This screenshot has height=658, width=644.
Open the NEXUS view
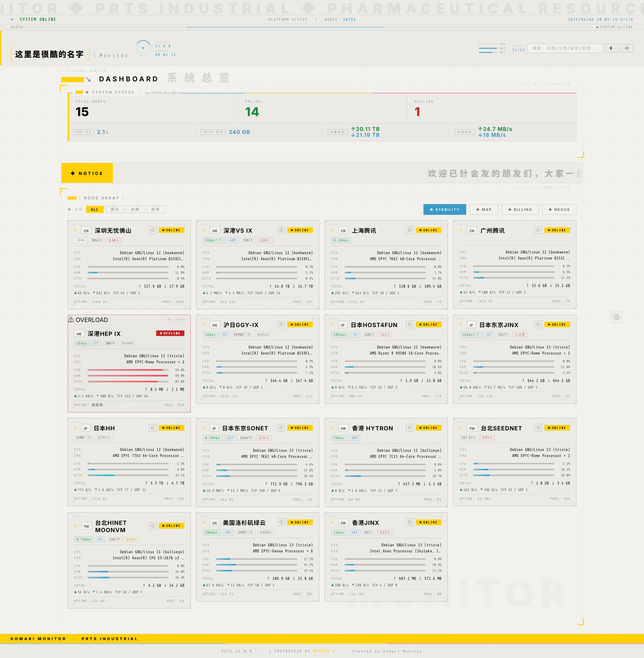pyautogui.click(x=559, y=209)
